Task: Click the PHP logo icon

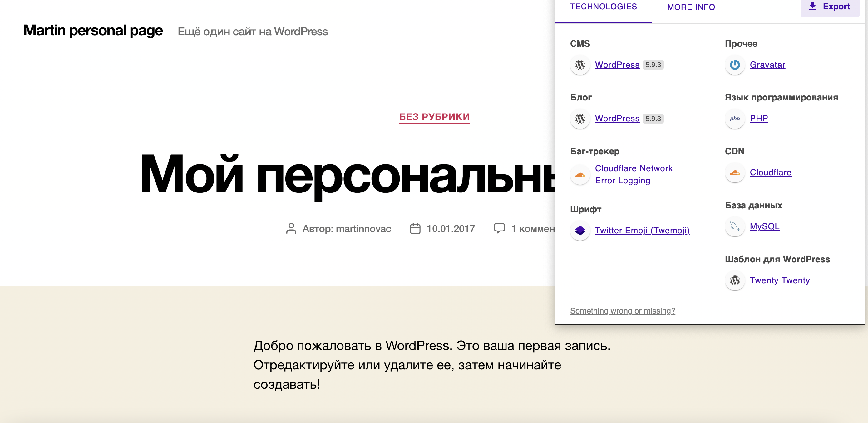Action: pos(735,119)
